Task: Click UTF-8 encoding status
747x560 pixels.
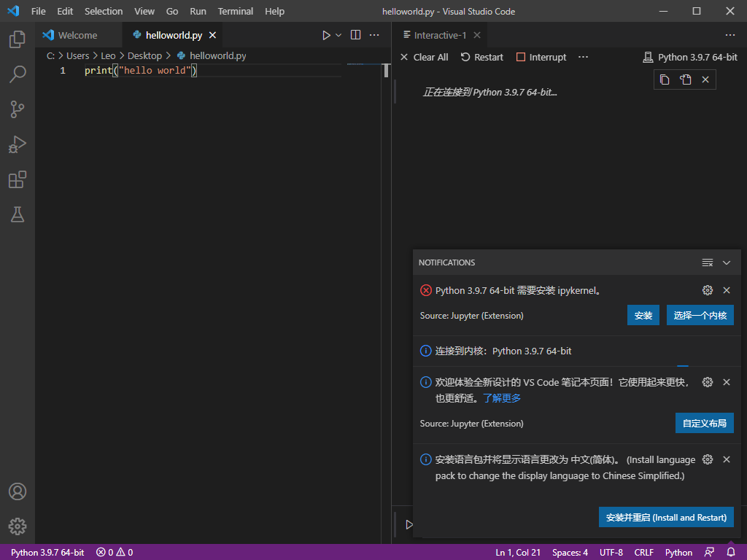Action: [x=611, y=553]
